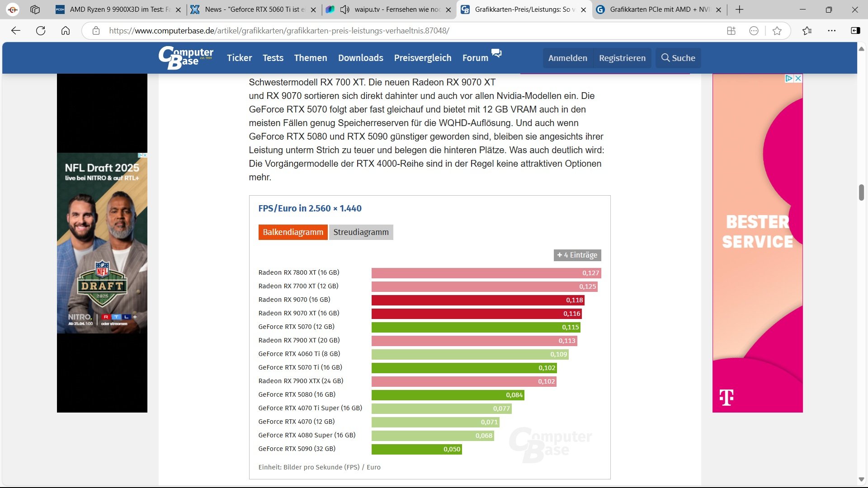The height and width of the screenshot is (488, 868).
Task: Toggle the Edge sidebar icon
Action: [x=855, y=31]
